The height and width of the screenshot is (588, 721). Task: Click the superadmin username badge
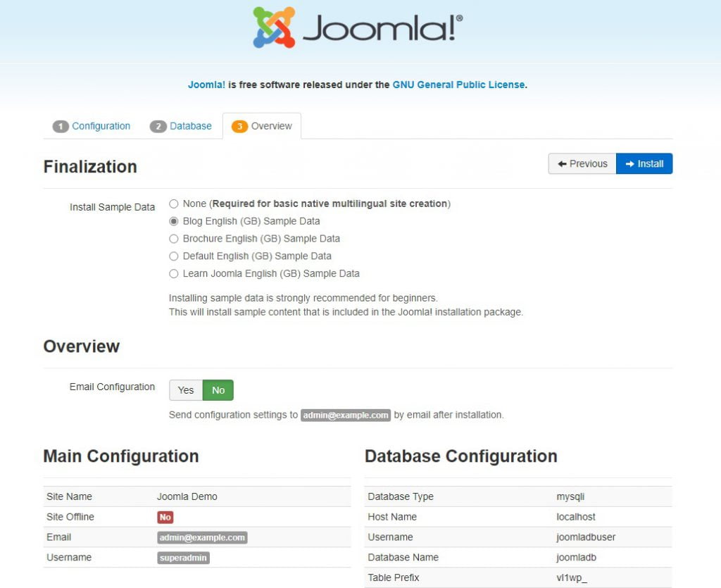(x=183, y=558)
